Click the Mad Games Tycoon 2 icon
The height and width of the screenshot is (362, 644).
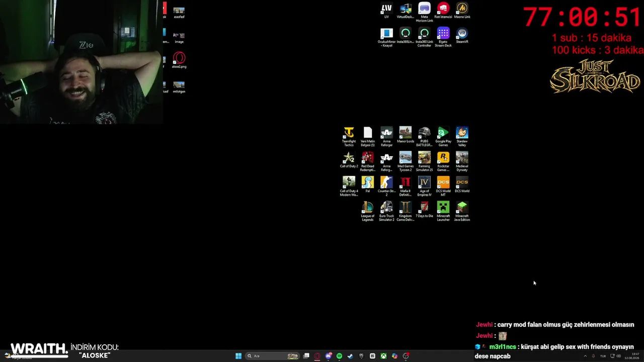click(406, 162)
